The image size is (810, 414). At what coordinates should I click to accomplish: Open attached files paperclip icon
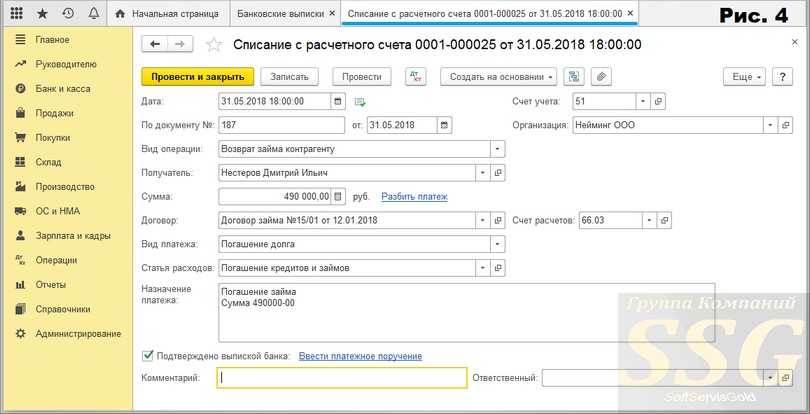coord(601,76)
